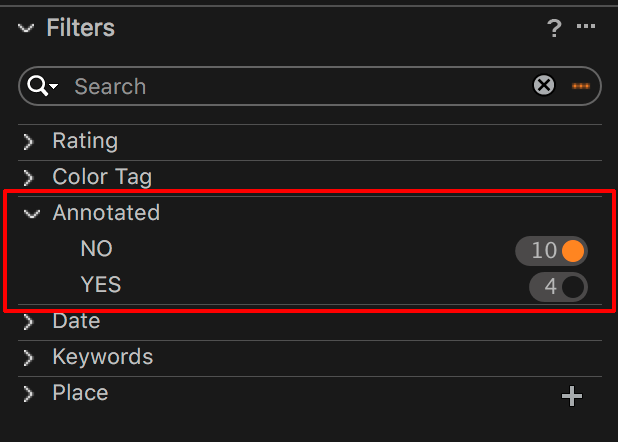Image resolution: width=618 pixels, height=442 pixels.
Task: Clear the search with the X icon
Action: pos(544,85)
